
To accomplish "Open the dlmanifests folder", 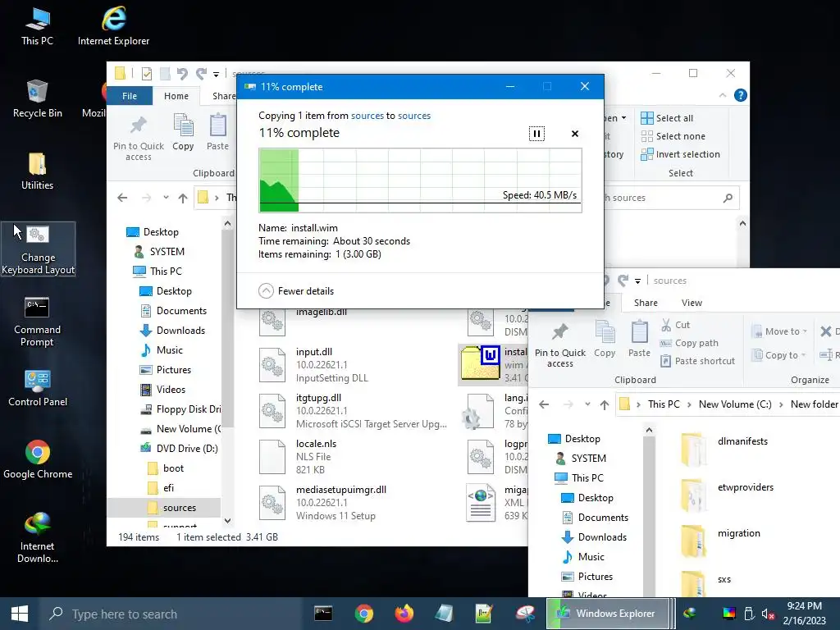I will point(724,449).
